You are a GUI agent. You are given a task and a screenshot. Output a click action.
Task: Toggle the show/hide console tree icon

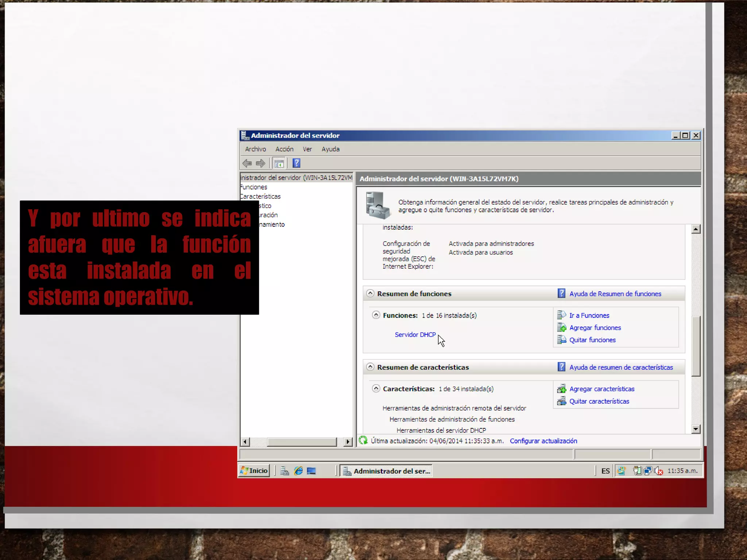point(279,163)
